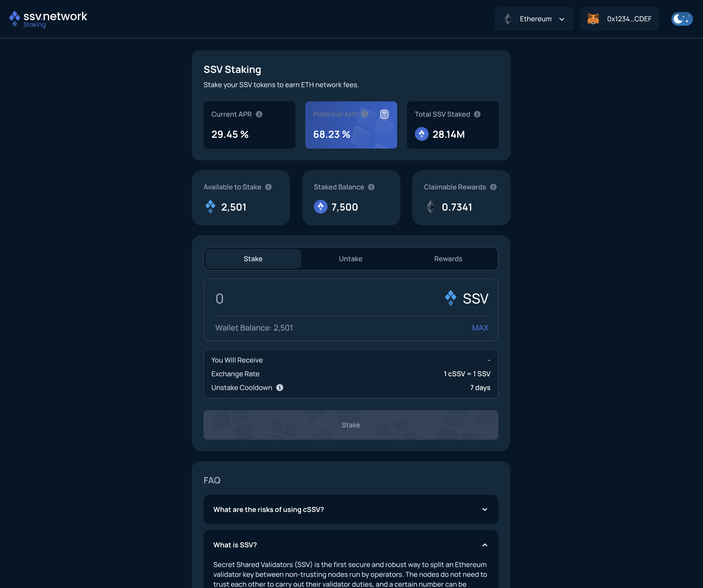
Task: Open the Potential APR calculator icon
Action: point(384,114)
